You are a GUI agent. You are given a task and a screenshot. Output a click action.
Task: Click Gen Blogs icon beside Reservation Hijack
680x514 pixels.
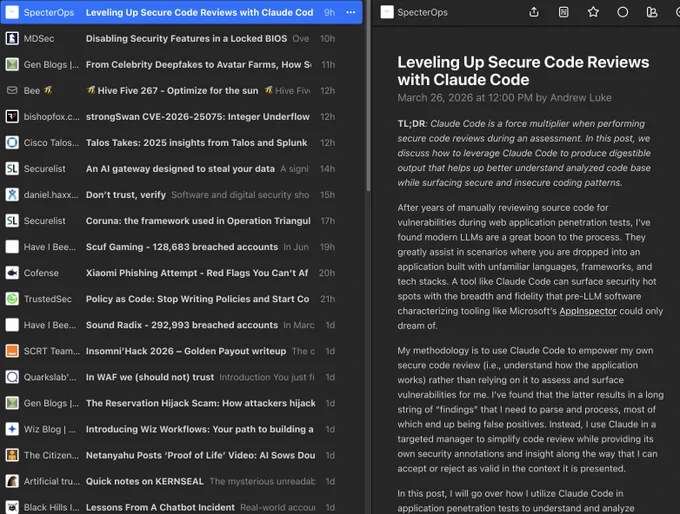(x=12, y=403)
